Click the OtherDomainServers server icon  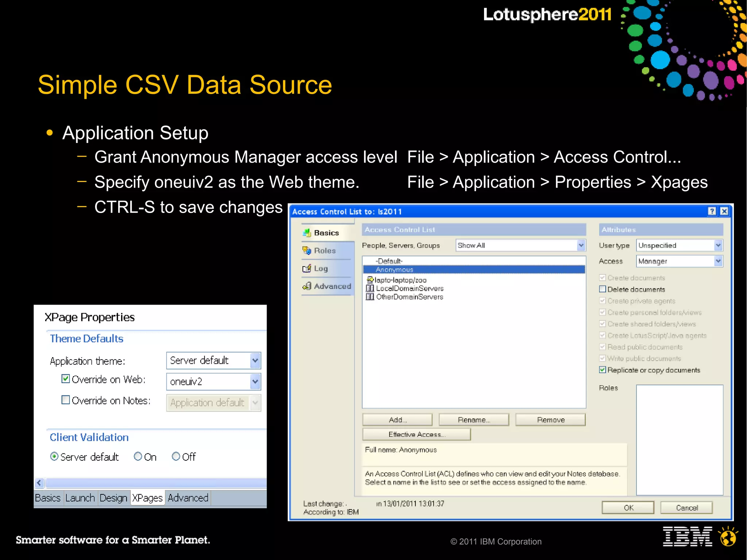(x=370, y=297)
